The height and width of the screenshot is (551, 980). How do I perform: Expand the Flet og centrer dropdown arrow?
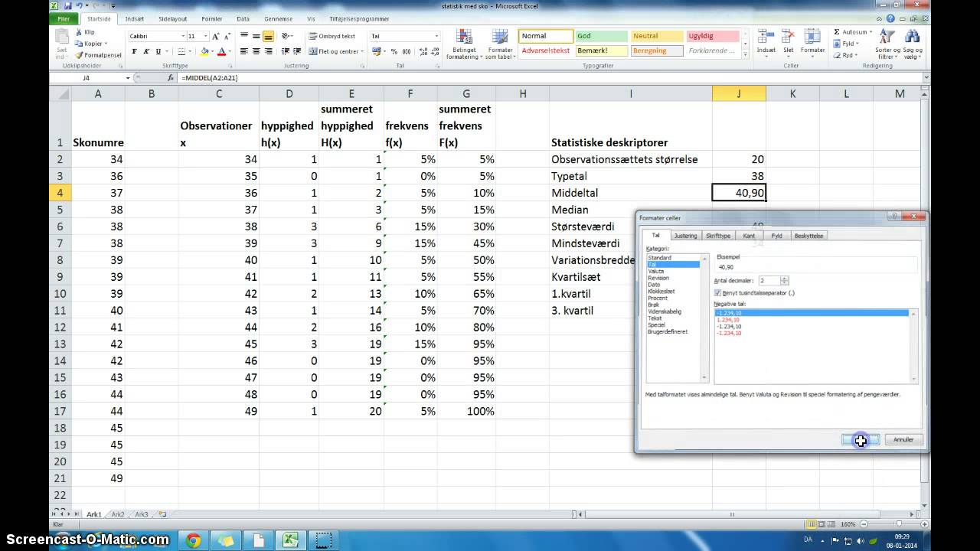[x=361, y=52]
